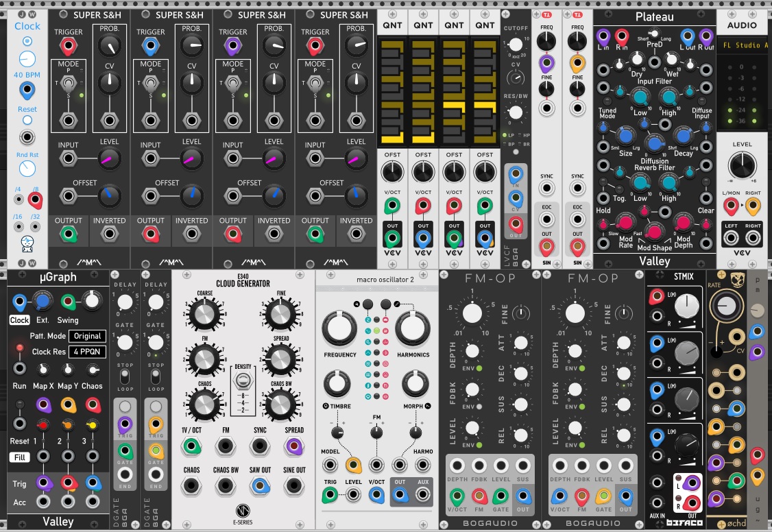Viewport: 772px width, 532px height.
Task: Click the SUS input jack on left FM-OP
Action: 523,465
